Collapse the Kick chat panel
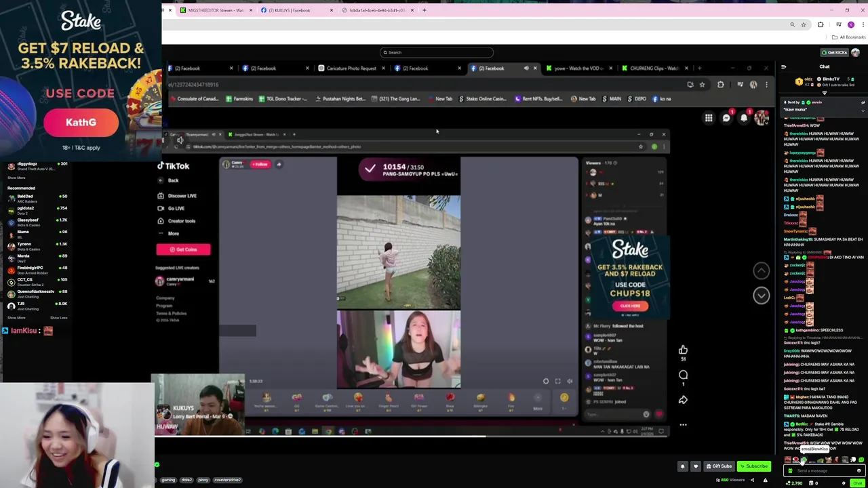Viewport: 868px width, 488px height. pos(784,66)
